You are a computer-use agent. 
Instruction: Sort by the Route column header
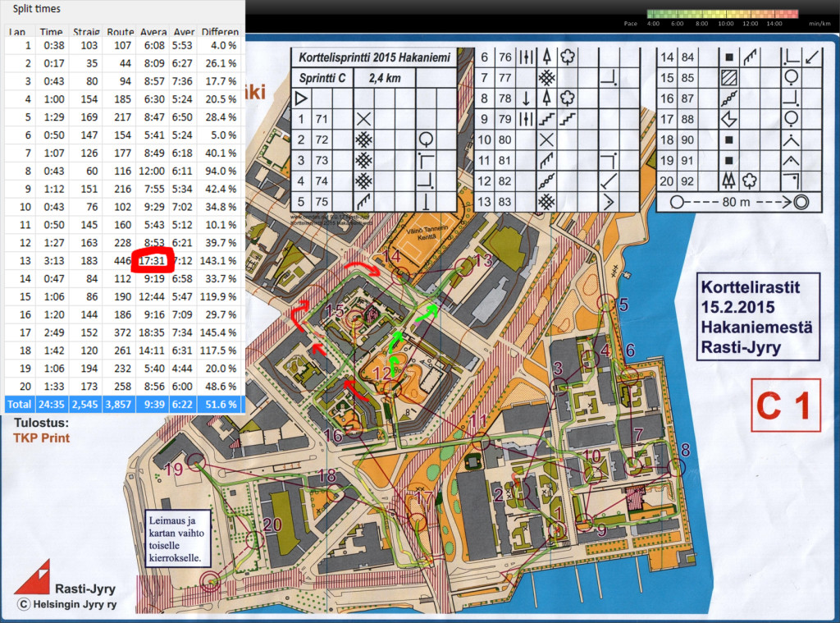(120, 32)
